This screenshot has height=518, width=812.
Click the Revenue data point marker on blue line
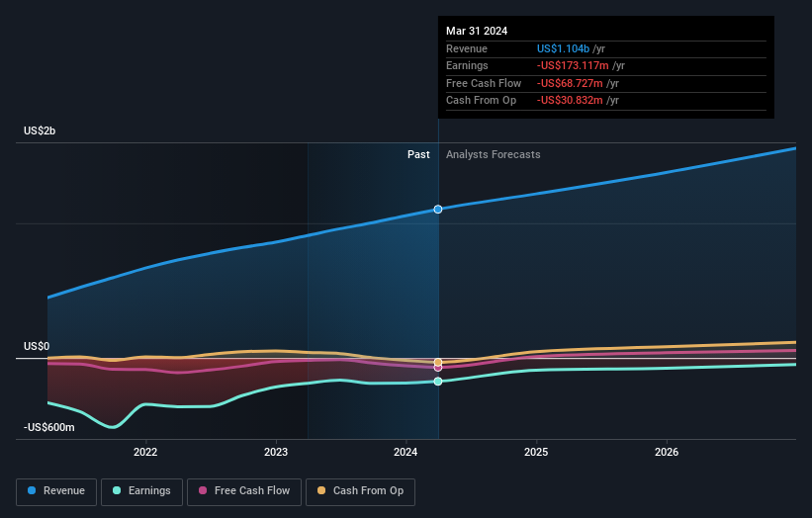pos(438,209)
